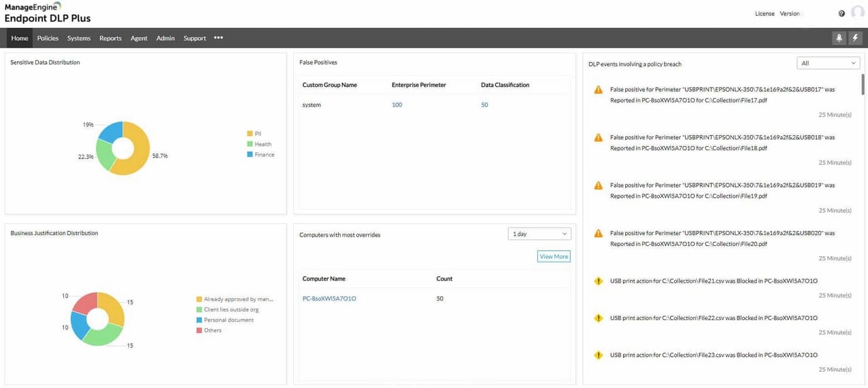The width and height of the screenshot is (868, 388).
Task: Click the File21.csv blocked event text
Action: 714,281
